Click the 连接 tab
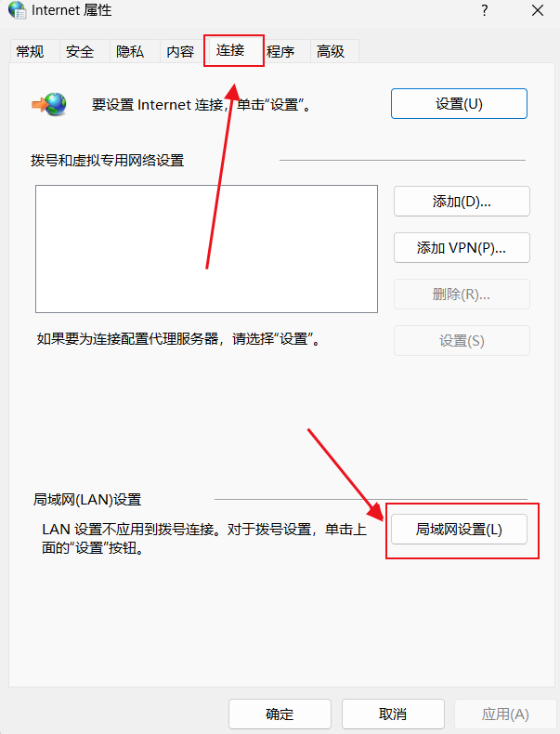 click(x=230, y=50)
